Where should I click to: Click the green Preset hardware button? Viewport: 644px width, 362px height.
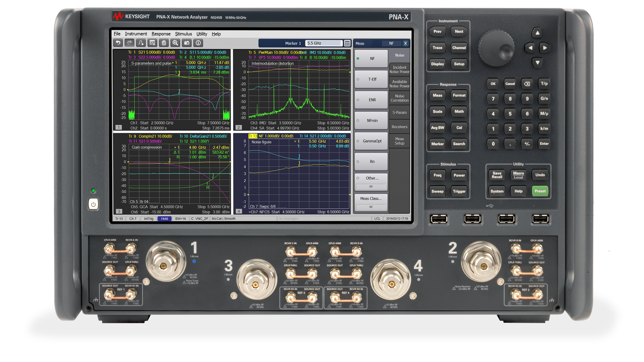click(540, 191)
